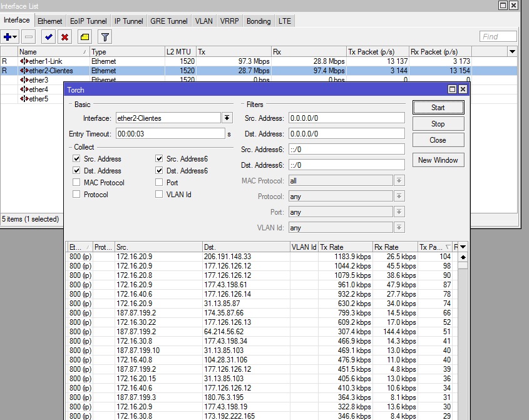
Task: Open the VLAN tab
Action: point(203,21)
